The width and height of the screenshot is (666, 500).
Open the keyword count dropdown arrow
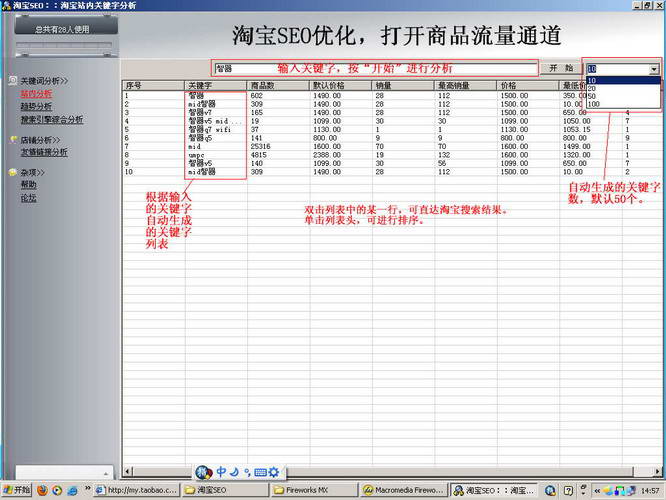[x=654, y=69]
